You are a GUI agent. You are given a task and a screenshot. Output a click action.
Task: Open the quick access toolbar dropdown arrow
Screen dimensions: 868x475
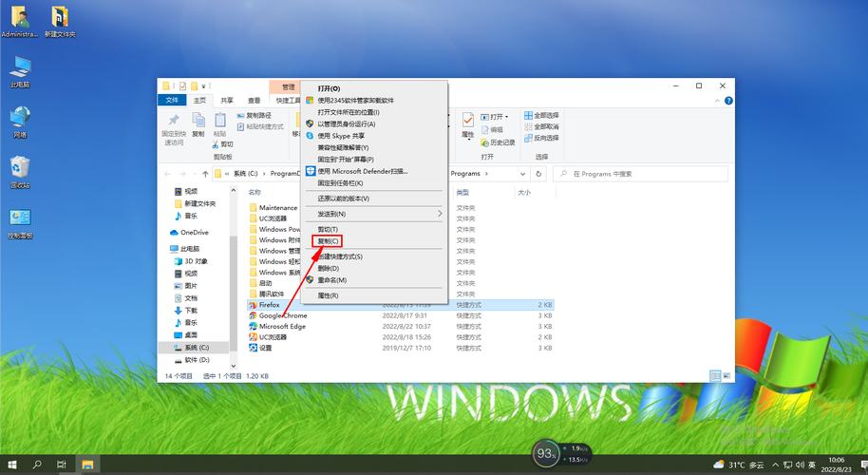click(x=204, y=86)
